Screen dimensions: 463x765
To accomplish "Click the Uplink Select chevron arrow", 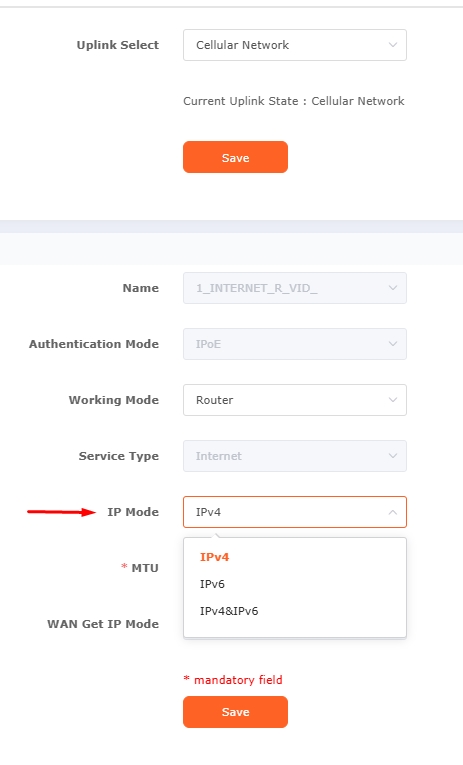I will [392, 45].
